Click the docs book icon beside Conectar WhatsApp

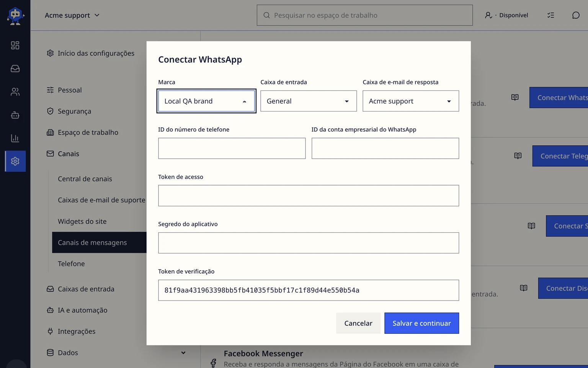tap(515, 97)
